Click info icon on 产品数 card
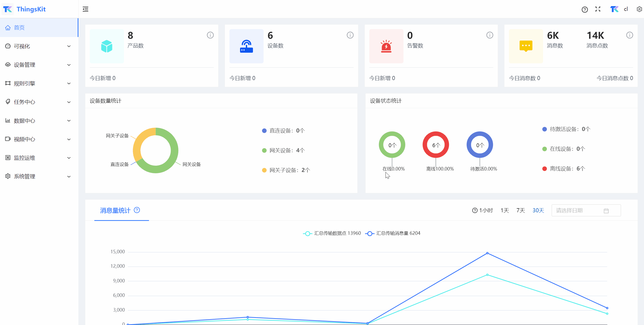This screenshot has width=644, height=325. (210, 35)
